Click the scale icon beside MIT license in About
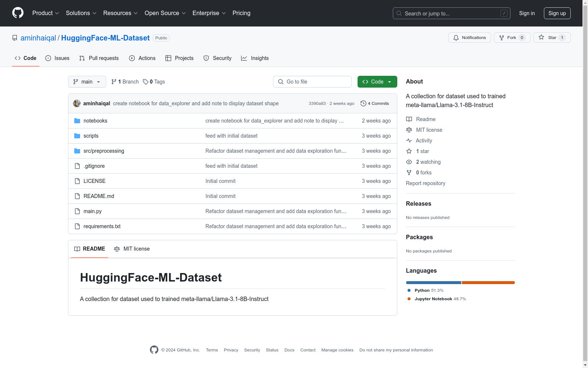 pos(409,130)
